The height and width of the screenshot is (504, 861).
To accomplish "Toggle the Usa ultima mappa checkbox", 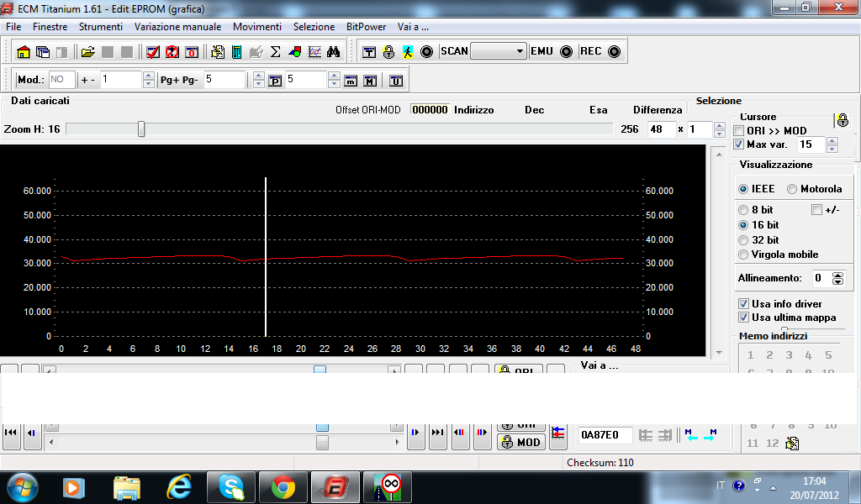I will tap(743, 318).
